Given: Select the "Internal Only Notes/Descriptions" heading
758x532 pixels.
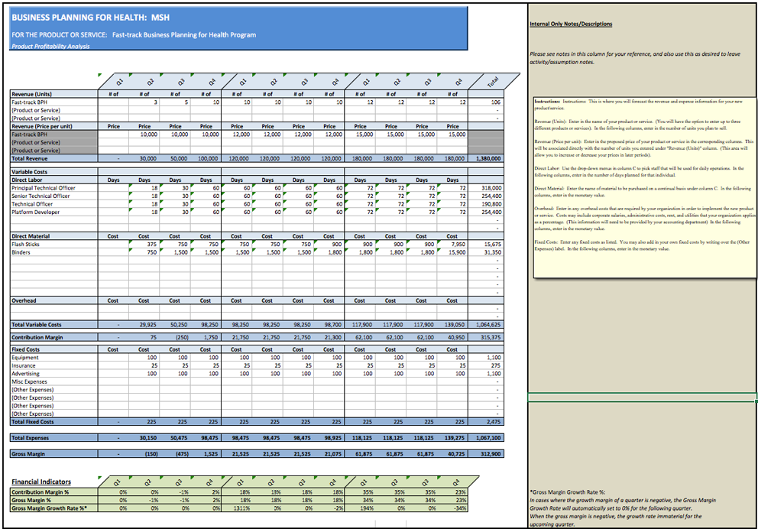Looking at the screenshot, I should click(571, 24).
